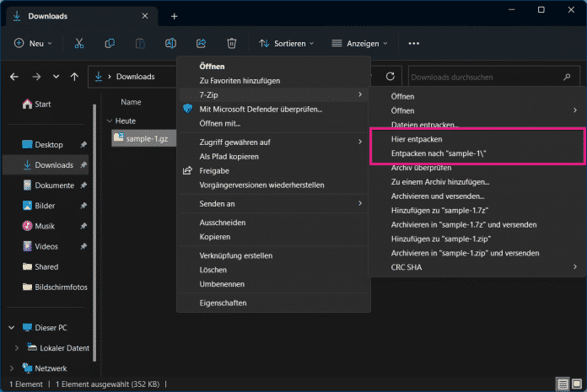Click the Rename icon in toolbar
Screen dimensions: 587x392
(170, 43)
